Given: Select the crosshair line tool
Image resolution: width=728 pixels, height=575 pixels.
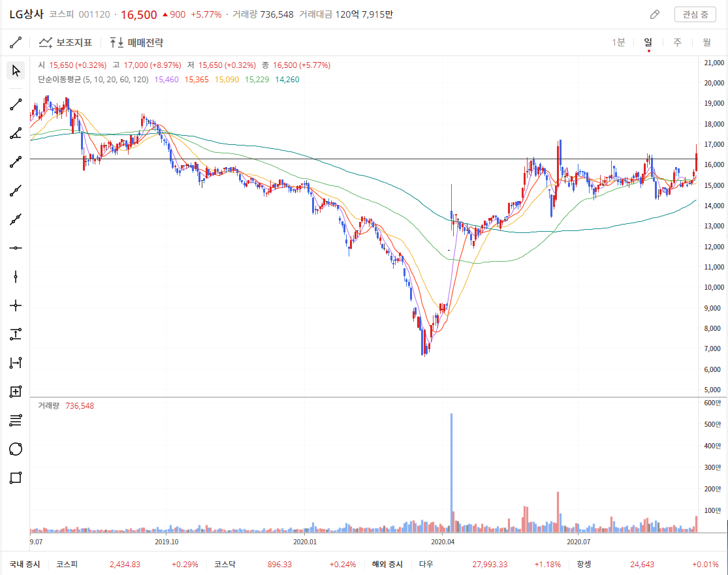Looking at the screenshot, I should [x=16, y=305].
